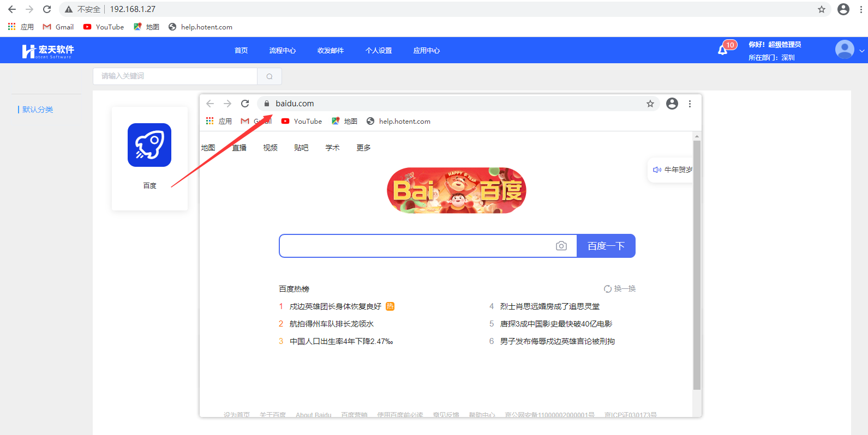The height and width of the screenshot is (435, 868).
Task: Star the baidu.com page
Action: [x=650, y=104]
